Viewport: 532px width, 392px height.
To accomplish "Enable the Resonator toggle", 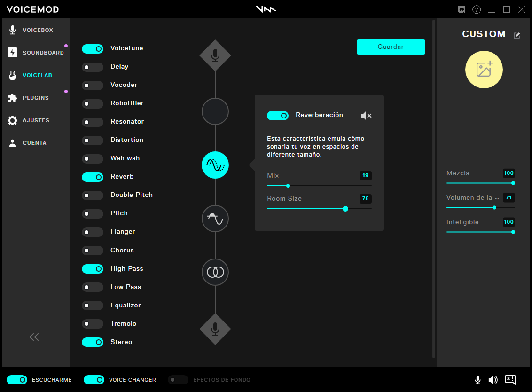I will [x=93, y=122].
